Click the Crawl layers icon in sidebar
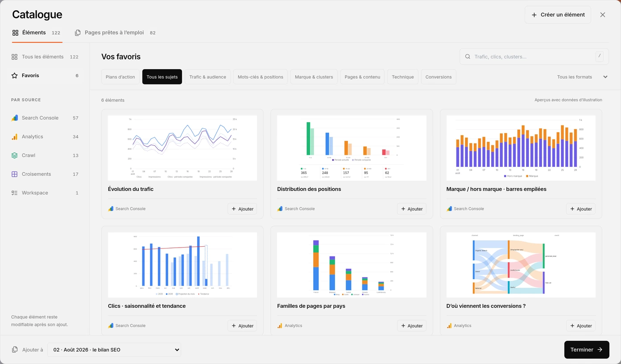621x364 pixels. point(15,155)
